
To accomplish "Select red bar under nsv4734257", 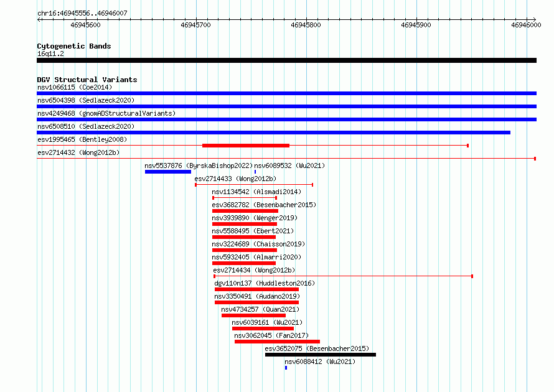I will (x=254, y=315).
